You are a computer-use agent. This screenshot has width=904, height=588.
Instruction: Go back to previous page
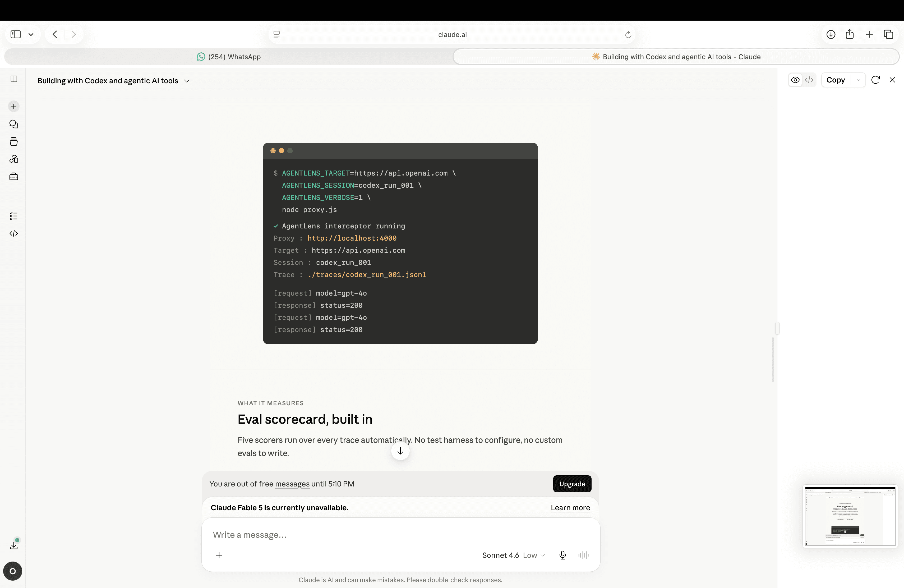(55, 35)
